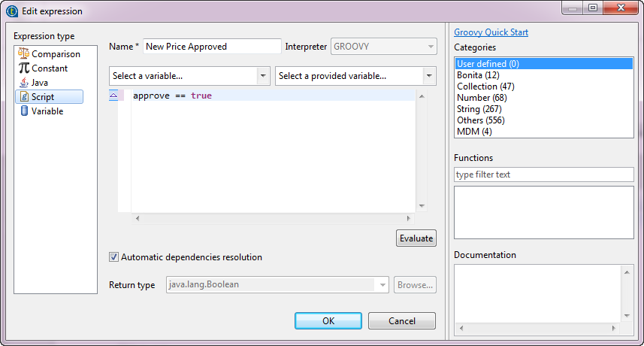Click the Edit expression title bar icon

click(12, 11)
